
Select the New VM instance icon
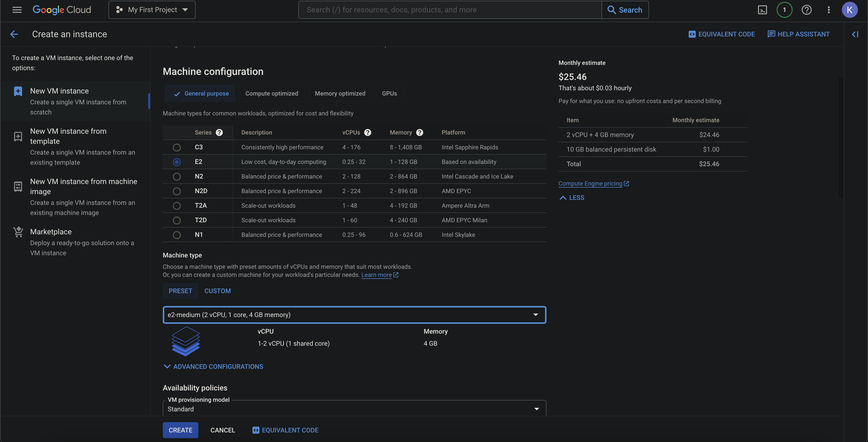tap(18, 91)
